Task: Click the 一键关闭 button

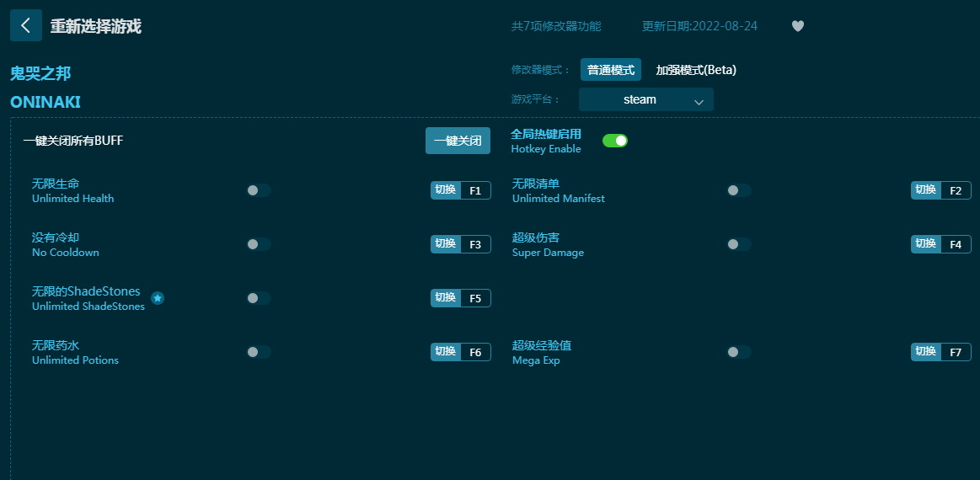Action: pyautogui.click(x=458, y=141)
